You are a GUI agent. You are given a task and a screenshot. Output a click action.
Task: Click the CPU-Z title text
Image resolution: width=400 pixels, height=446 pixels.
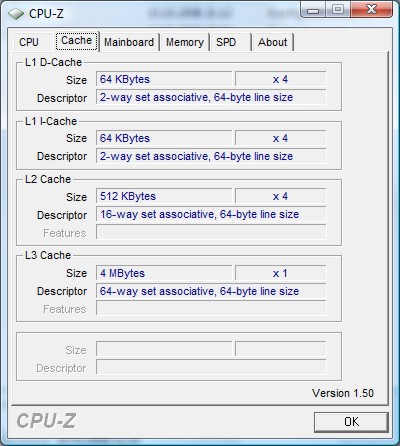(x=46, y=14)
